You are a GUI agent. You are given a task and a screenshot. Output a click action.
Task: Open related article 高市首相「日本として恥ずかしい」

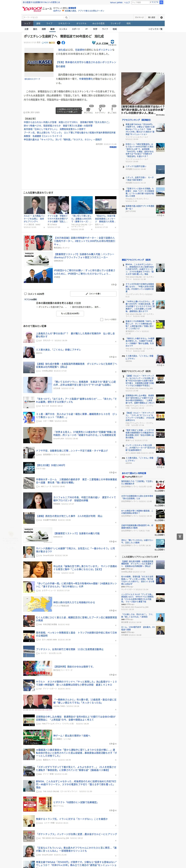[x=55, y=129]
